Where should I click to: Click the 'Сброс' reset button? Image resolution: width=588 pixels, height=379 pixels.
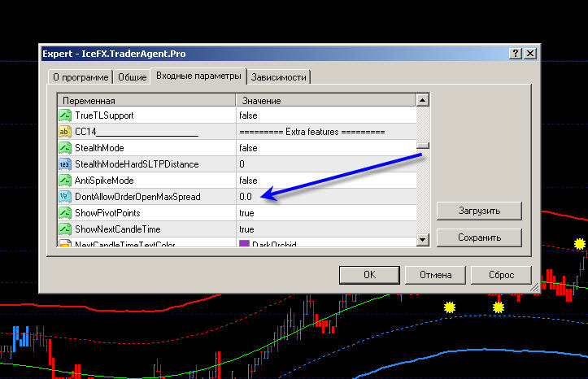point(501,275)
